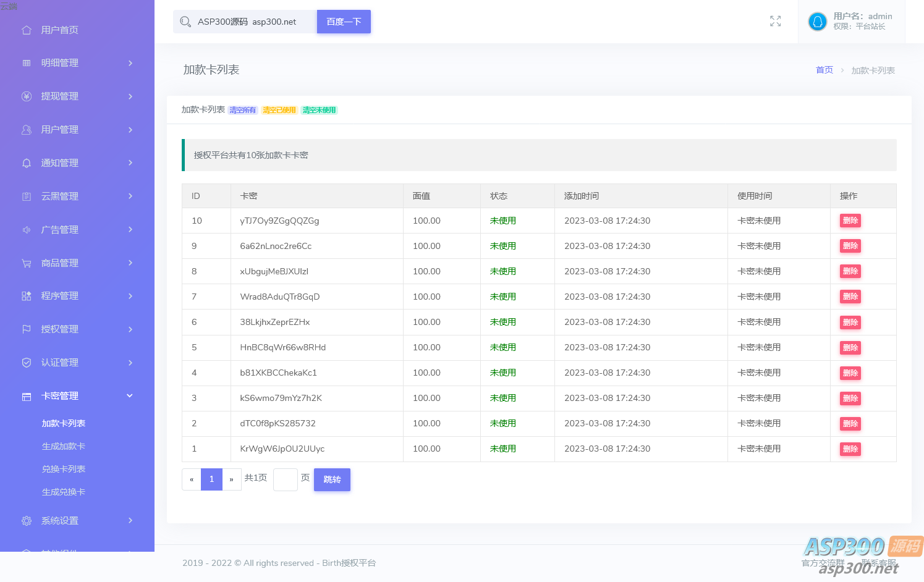The image size is (924, 582).
Task: Click the gear icon for 系统设置
Action: 27,521
